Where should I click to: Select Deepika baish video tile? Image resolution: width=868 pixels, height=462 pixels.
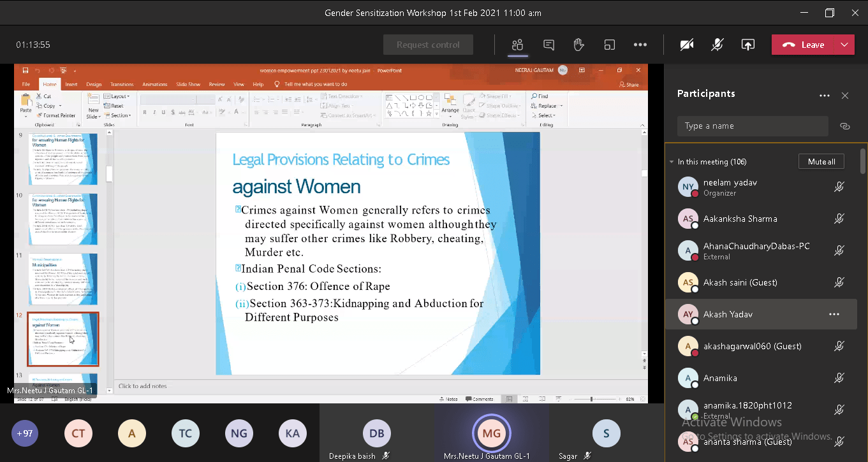[x=377, y=433]
